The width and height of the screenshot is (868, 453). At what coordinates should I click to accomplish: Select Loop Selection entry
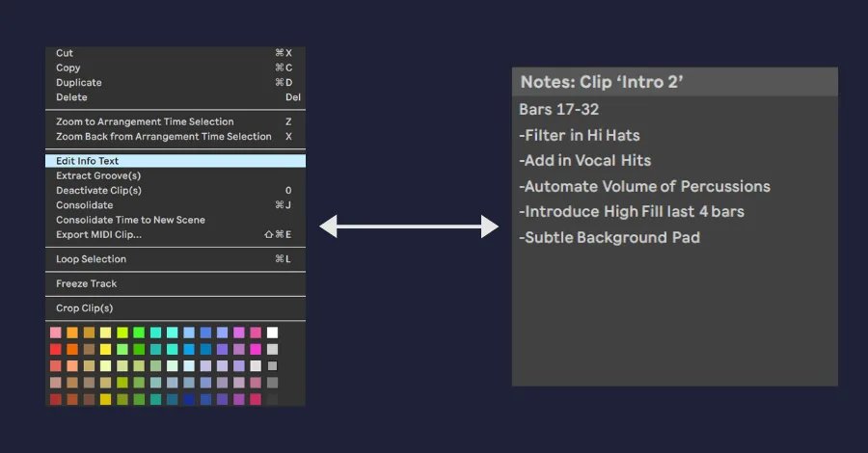175,259
